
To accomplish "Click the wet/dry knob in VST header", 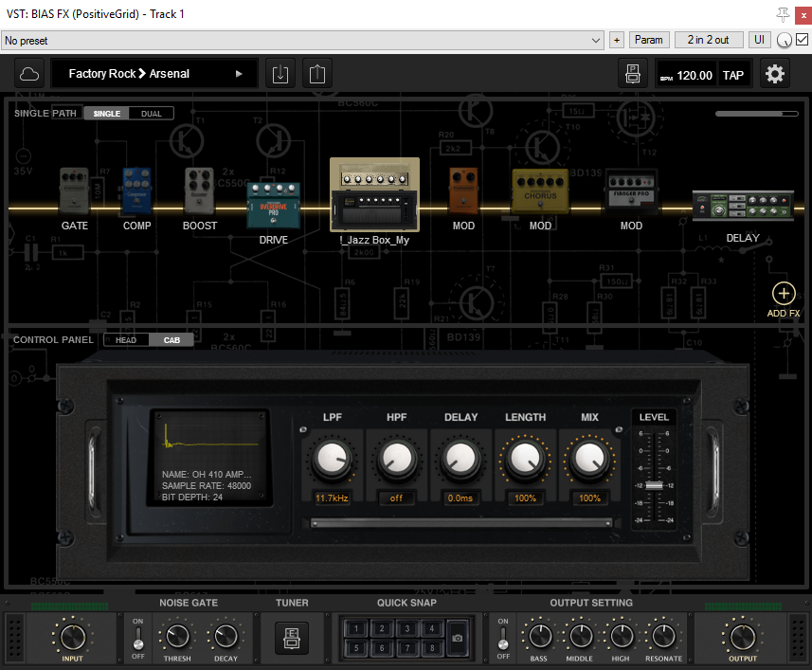I will point(784,41).
